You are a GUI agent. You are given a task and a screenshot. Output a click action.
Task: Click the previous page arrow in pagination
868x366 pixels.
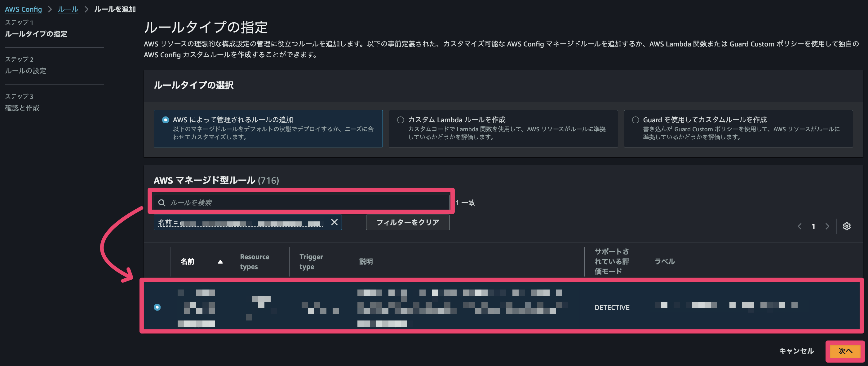[x=799, y=226]
